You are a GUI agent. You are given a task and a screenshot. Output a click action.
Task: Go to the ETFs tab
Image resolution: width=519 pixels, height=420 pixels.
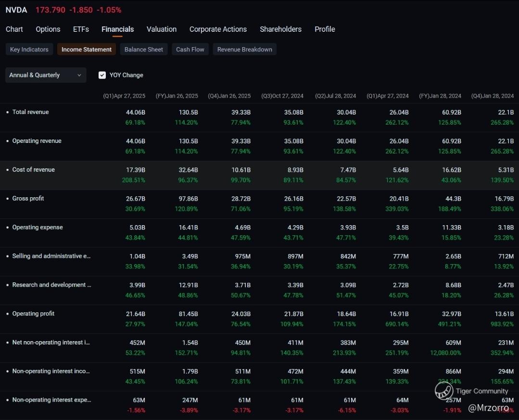tap(81, 29)
